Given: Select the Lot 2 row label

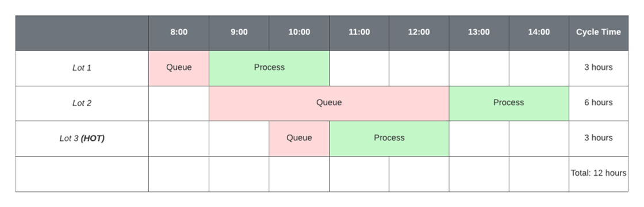Looking at the screenshot, I should 82,103.
